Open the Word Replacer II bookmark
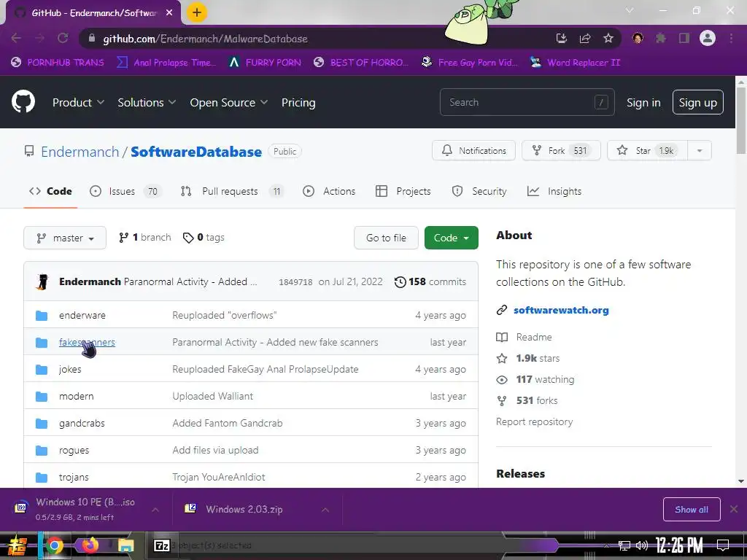 point(575,63)
